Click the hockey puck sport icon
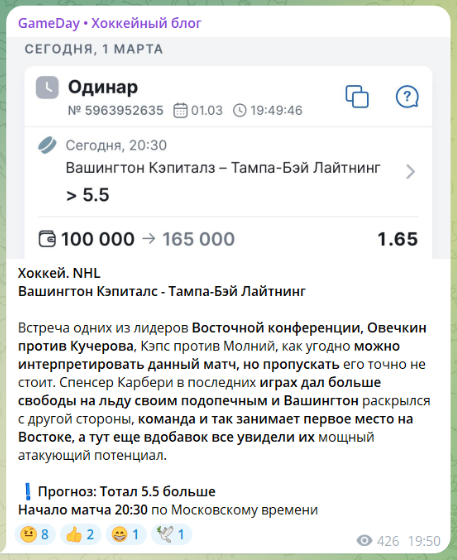457x560 pixels. point(47,145)
